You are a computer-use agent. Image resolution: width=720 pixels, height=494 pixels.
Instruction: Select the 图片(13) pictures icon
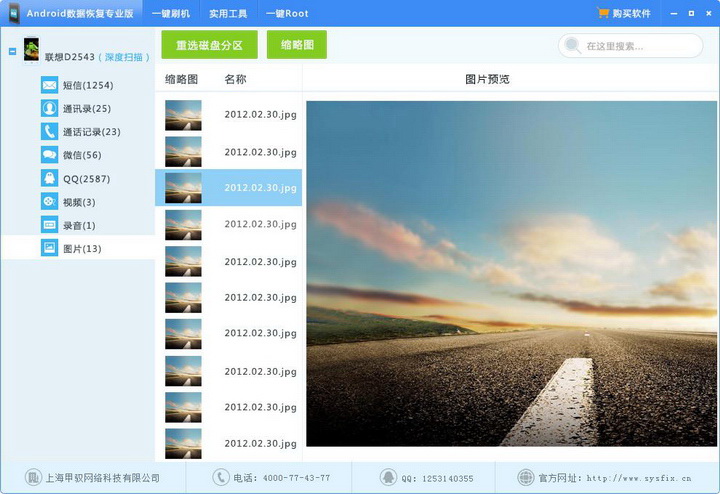(x=50, y=248)
